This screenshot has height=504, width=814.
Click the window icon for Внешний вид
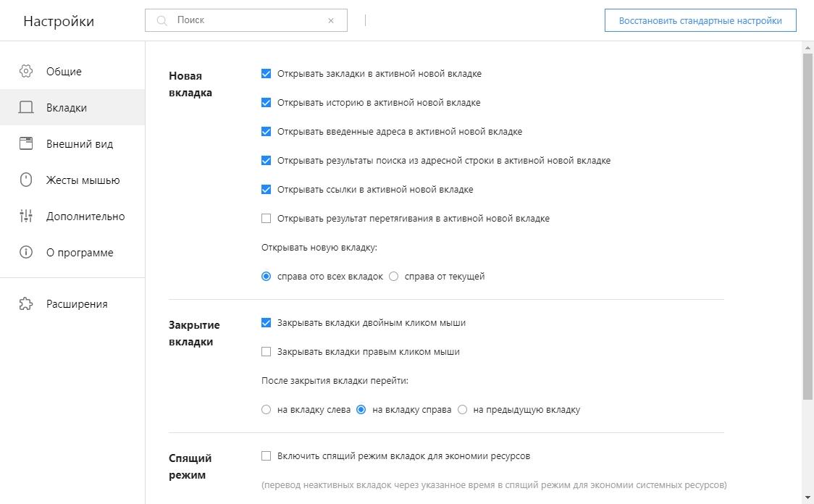click(26, 144)
